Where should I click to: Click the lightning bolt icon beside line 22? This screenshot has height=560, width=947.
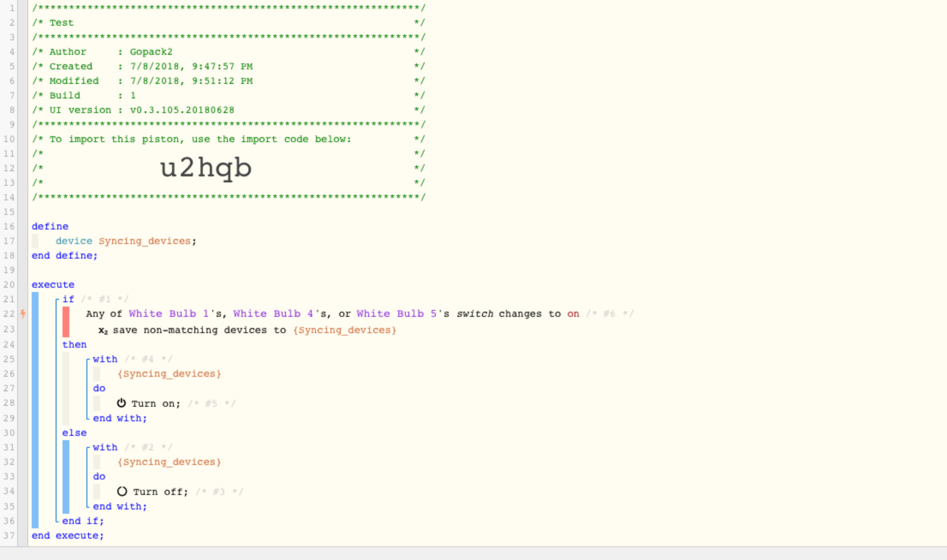[23, 314]
